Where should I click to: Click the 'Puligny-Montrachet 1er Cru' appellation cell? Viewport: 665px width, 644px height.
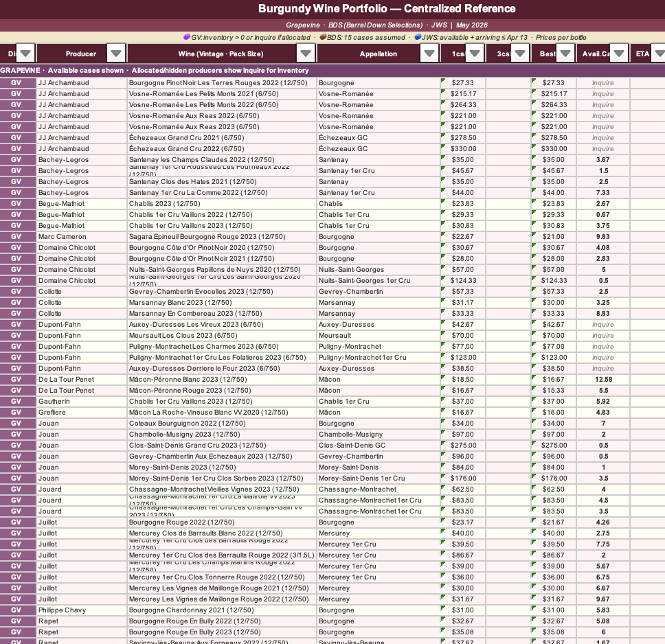pyautogui.click(x=379, y=358)
